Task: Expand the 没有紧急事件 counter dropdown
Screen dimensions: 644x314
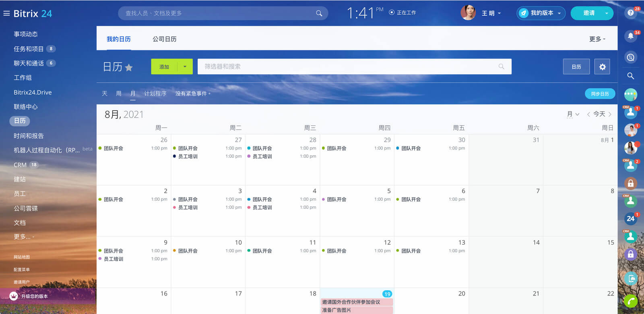Action: pos(193,94)
